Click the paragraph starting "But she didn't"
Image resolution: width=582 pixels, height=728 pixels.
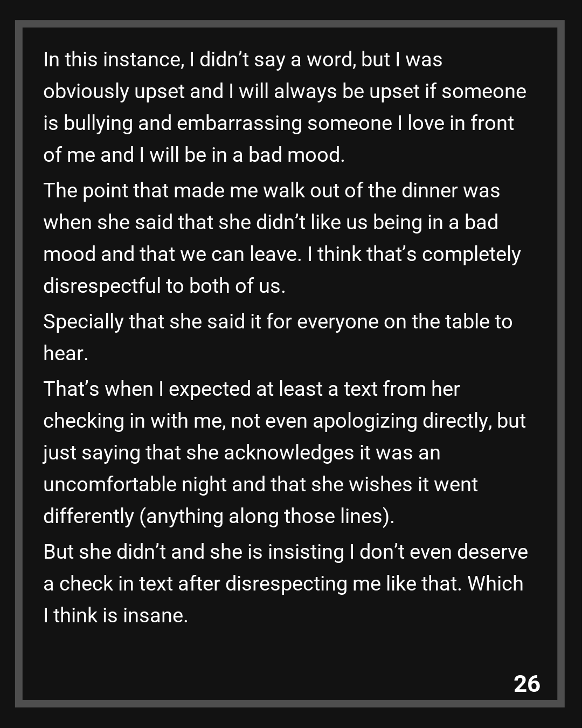click(285, 583)
